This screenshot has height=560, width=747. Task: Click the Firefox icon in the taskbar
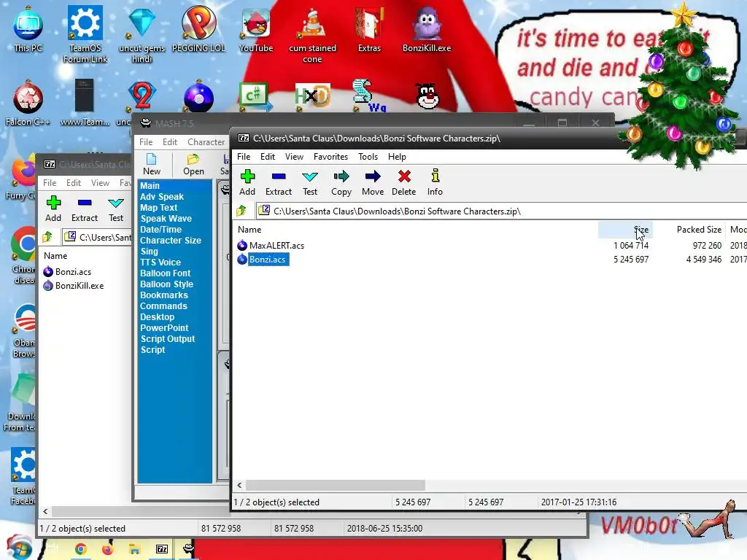[108, 549]
